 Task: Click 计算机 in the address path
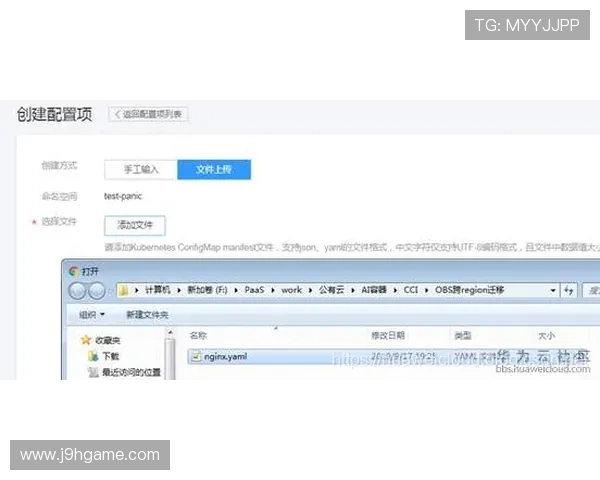pyautogui.click(x=157, y=290)
